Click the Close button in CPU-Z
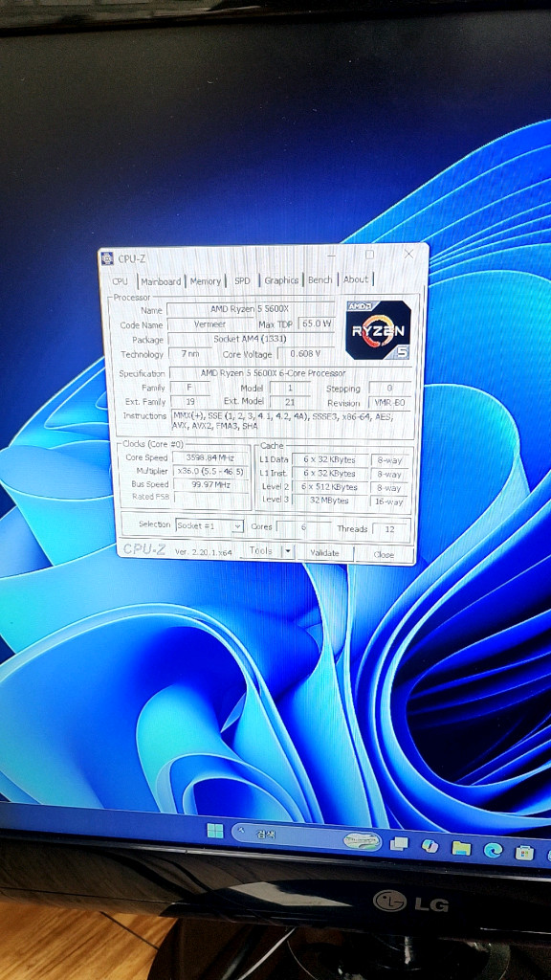 (384, 554)
